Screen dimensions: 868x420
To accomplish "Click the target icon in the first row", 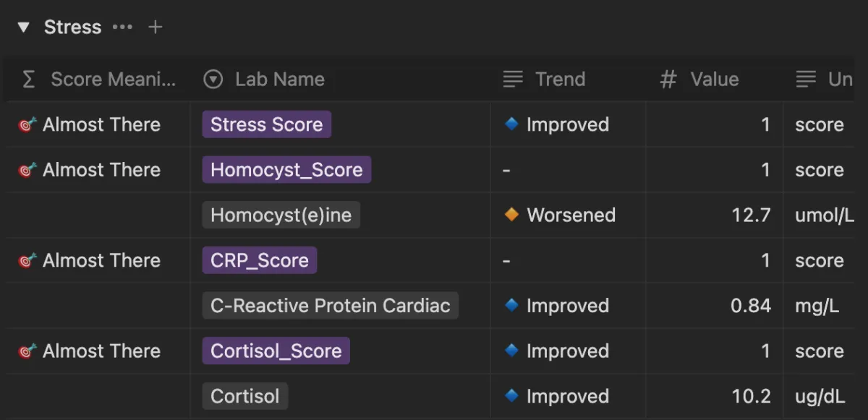I will coord(27,125).
